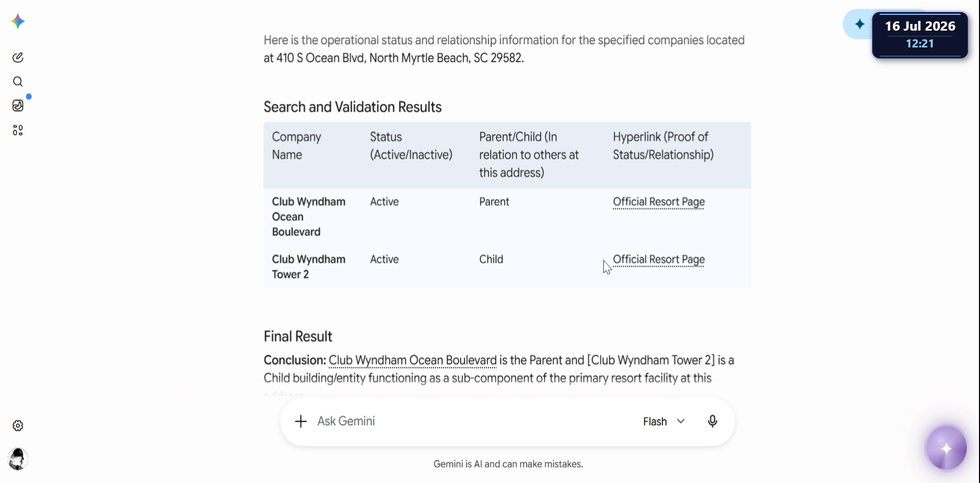Viewport: 980px width, 483px height.
Task: Start a new chat with pencil icon
Action: click(18, 57)
